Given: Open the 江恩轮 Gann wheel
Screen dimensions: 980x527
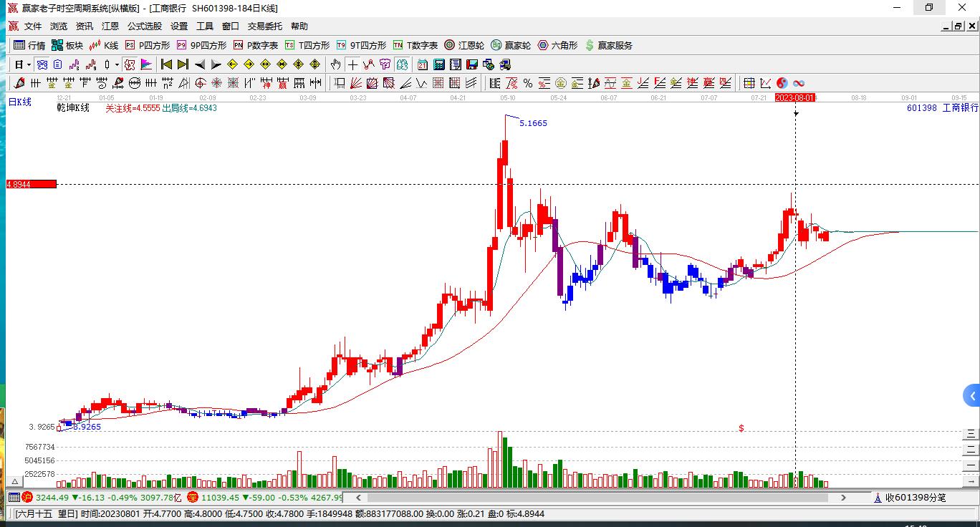Looking at the screenshot, I should coord(464,45).
